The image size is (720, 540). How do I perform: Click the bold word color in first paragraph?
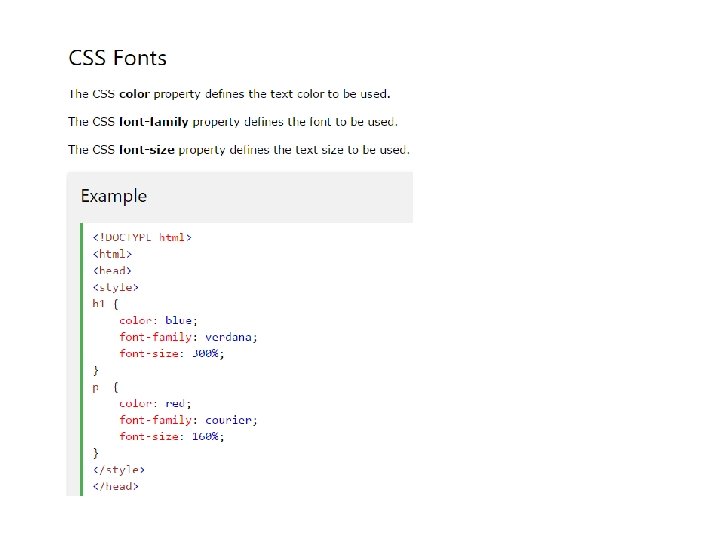135,94
